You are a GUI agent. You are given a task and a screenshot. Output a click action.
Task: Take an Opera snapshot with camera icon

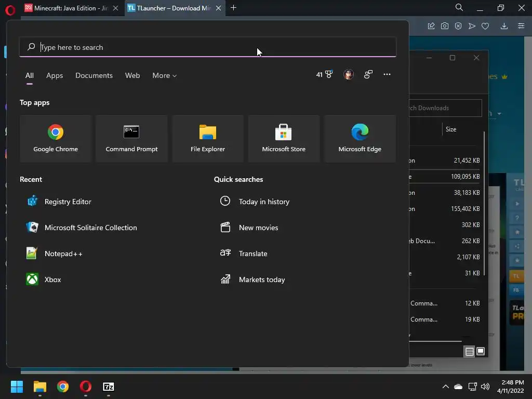point(445,26)
